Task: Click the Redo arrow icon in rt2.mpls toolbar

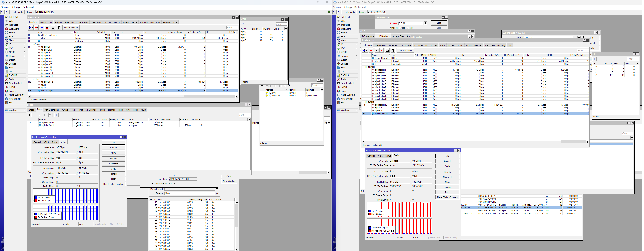Action: 339,12
